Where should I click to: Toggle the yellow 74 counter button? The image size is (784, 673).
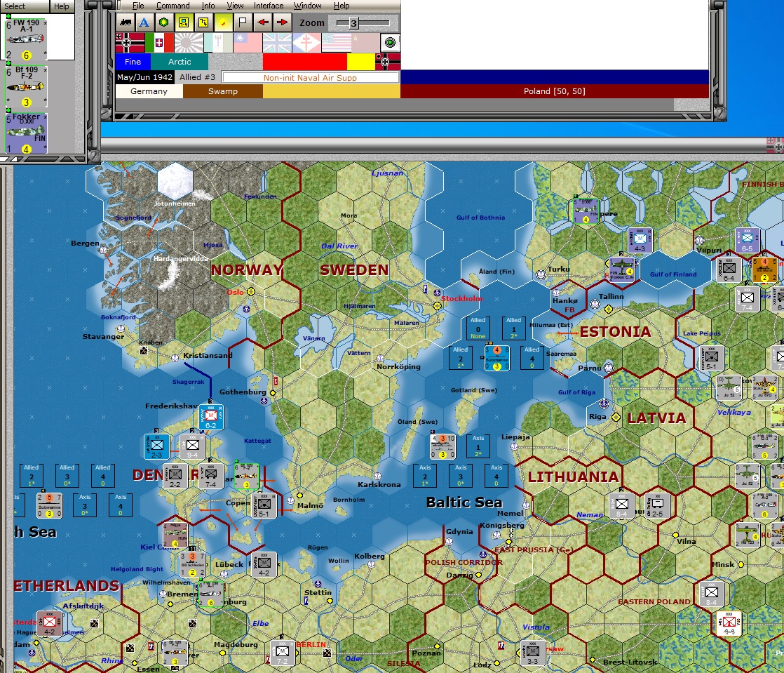click(x=203, y=22)
